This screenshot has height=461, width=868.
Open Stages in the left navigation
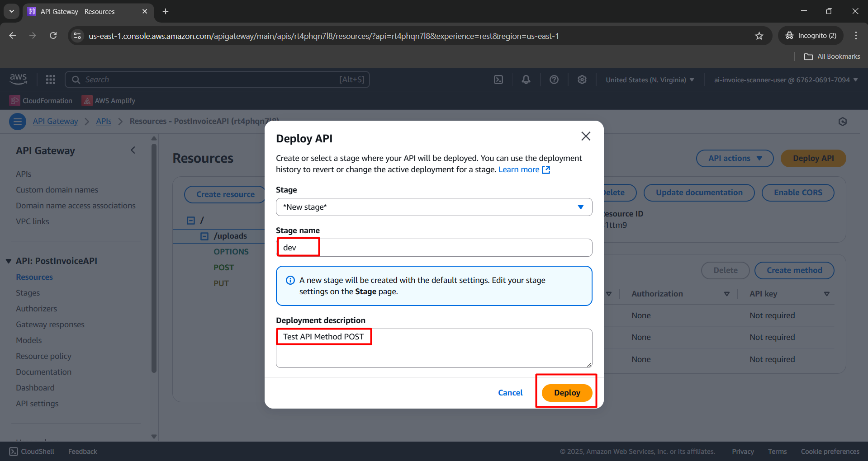coord(28,293)
